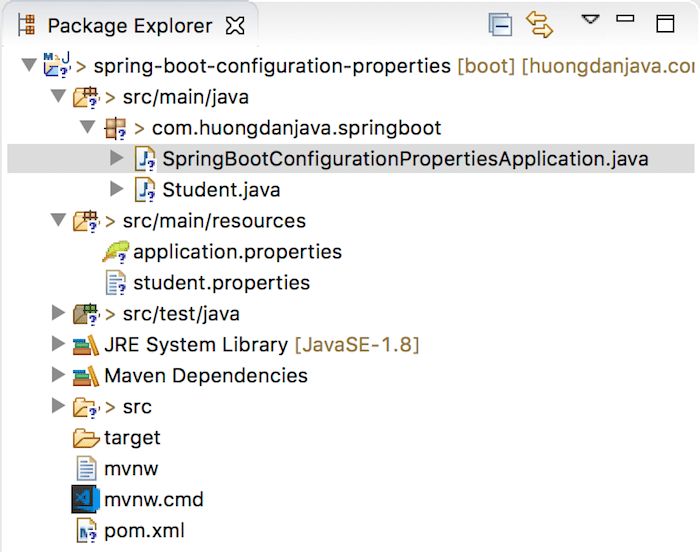Toggle Link with Editor arrows icon
The image size is (700, 552).
click(x=539, y=25)
